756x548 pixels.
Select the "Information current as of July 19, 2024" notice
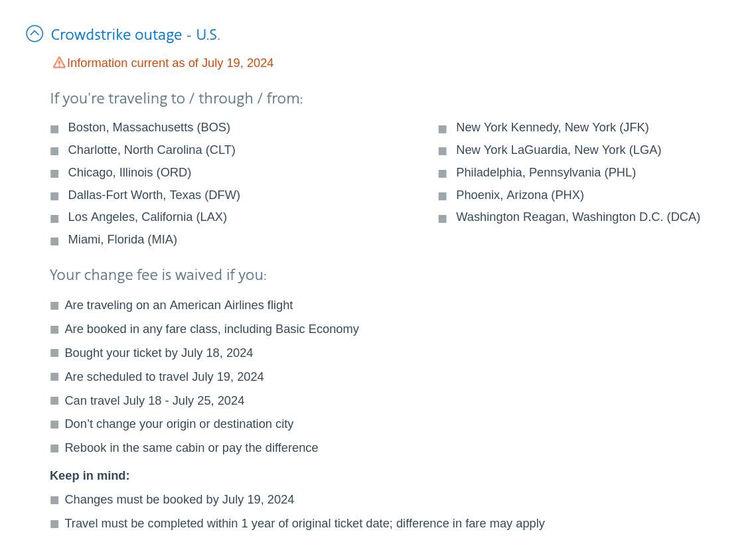tap(170, 63)
